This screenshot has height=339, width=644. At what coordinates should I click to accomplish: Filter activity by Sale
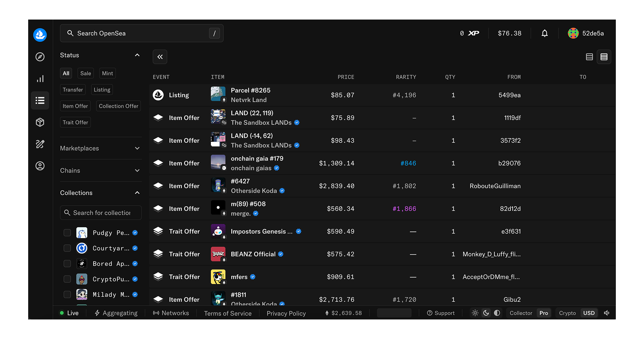[x=86, y=73]
